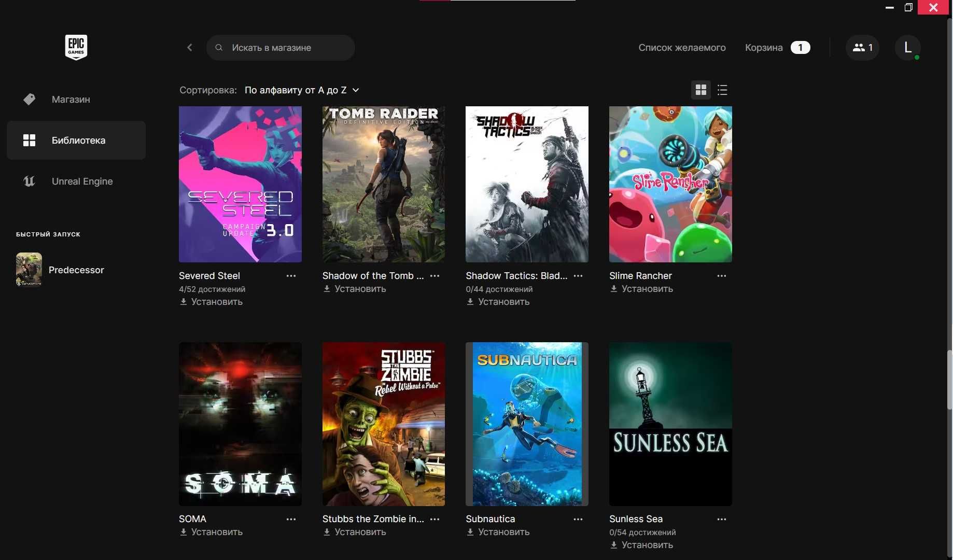The image size is (953, 560).
Task: Click Shadow Tactics: Blad... title text
Action: (516, 276)
